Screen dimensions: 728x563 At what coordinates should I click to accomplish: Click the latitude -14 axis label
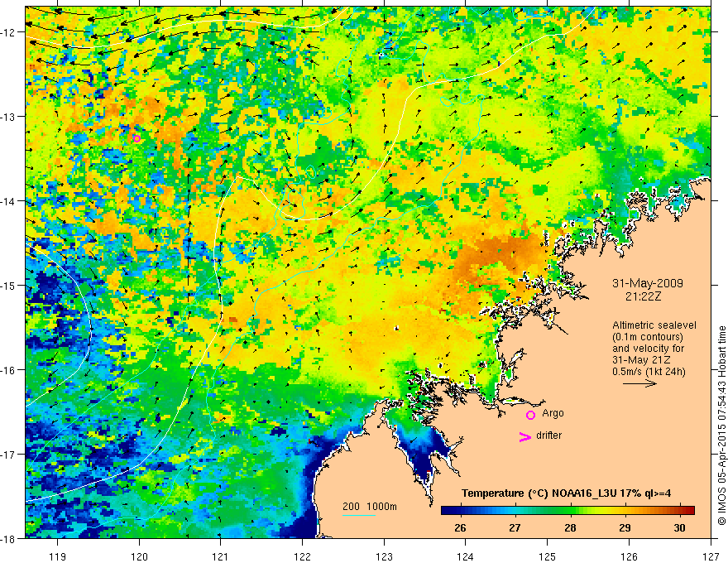pos(9,201)
